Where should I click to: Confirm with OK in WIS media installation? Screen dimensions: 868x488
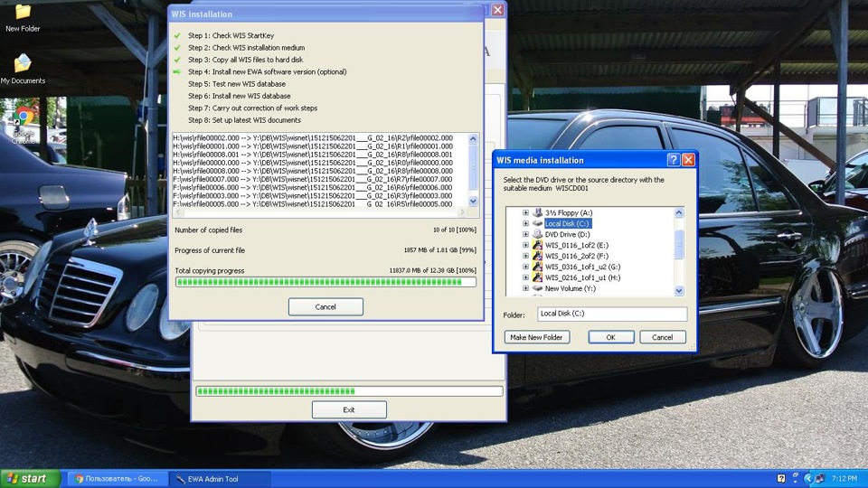(x=610, y=337)
